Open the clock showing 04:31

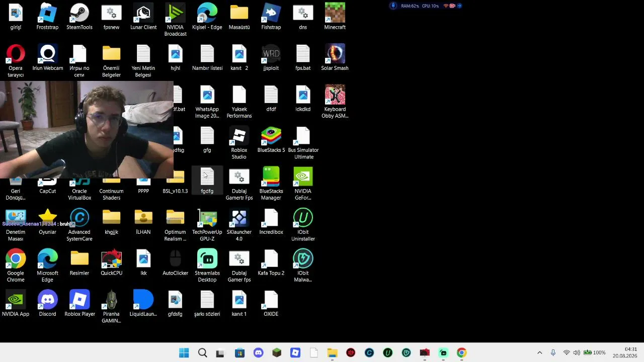point(625,352)
